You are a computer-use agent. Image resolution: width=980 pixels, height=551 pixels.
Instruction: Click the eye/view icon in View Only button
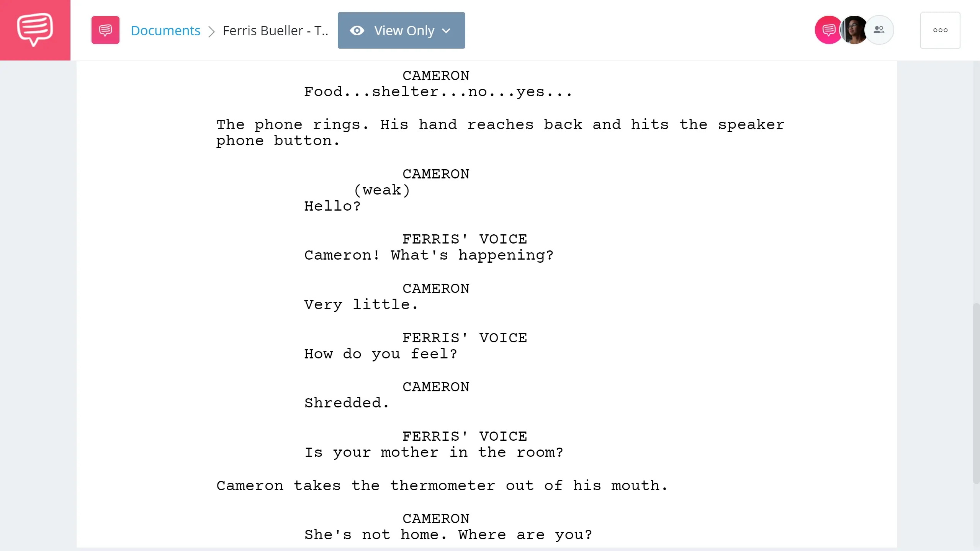(x=357, y=30)
